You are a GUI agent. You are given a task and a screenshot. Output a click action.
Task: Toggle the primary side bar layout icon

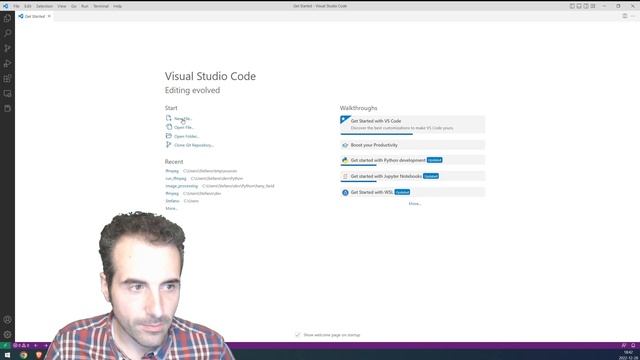(x=572, y=6)
